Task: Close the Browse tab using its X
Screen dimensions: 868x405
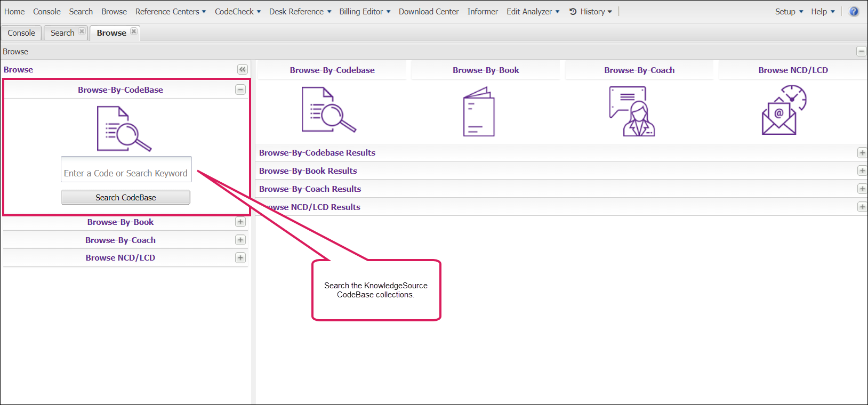Action: click(134, 31)
